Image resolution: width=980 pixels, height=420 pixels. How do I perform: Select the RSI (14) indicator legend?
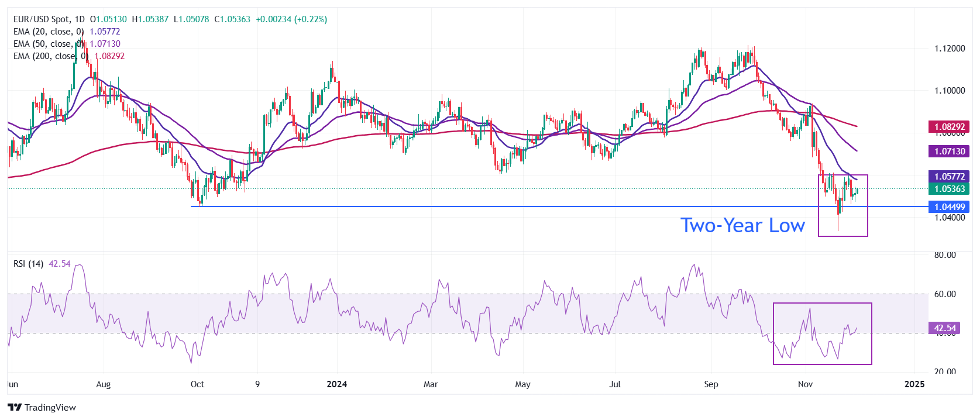coord(29,264)
